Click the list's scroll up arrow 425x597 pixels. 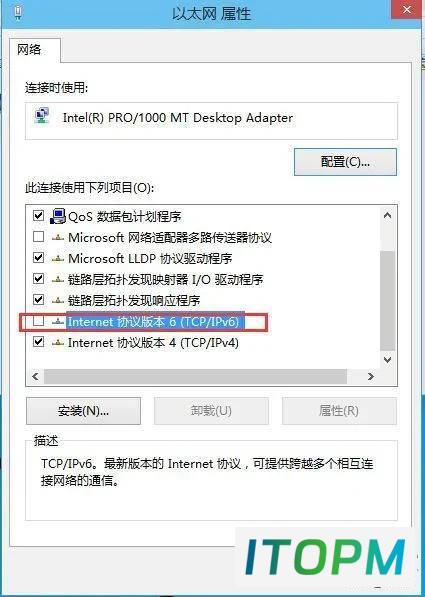click(x=388, y=215)
